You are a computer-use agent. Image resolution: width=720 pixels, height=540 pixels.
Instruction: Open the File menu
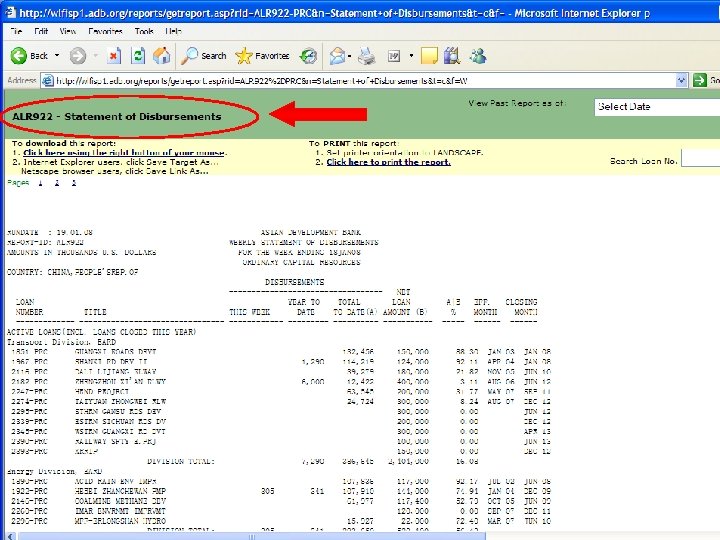click(16, 31)
